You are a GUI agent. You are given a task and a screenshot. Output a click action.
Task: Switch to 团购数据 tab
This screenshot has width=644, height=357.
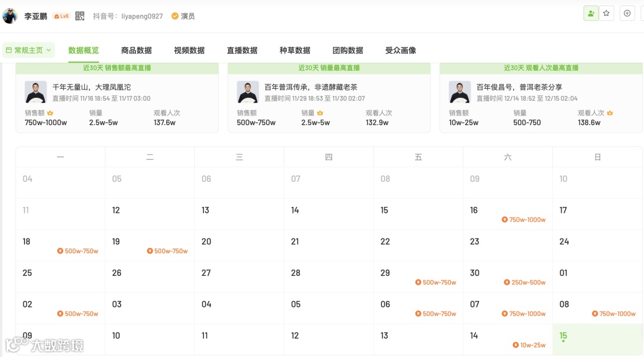(348, 51)
